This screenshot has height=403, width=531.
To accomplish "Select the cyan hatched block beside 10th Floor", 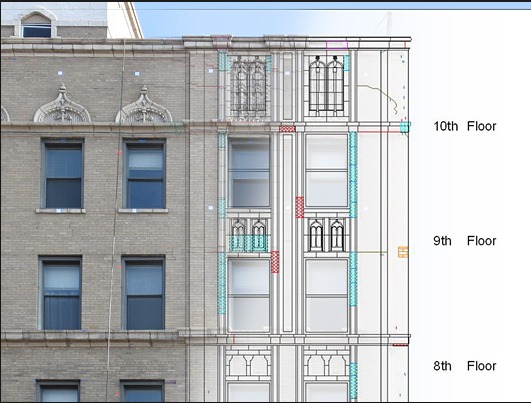I will point(405,127).
